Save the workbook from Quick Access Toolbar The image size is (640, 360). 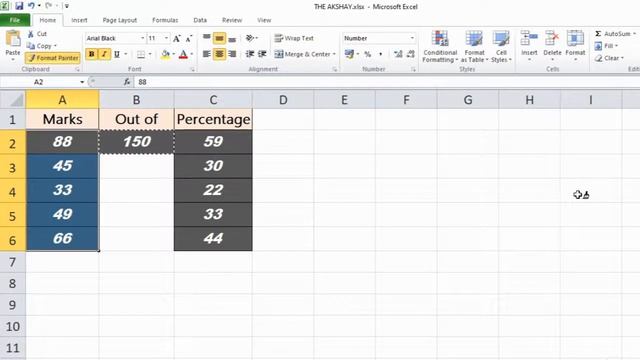coord(19,6)
